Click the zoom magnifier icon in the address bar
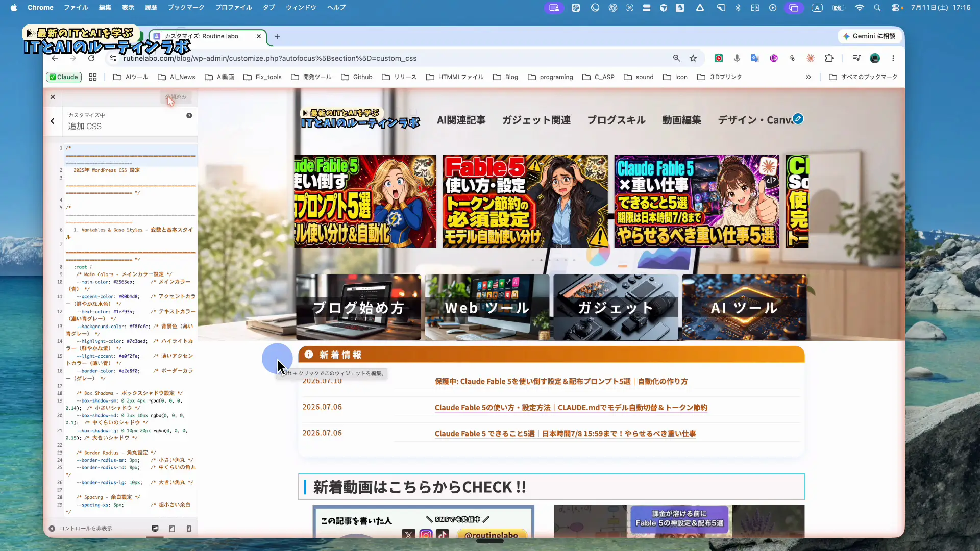This screenshot has width=980, height=551. point(677,58)
